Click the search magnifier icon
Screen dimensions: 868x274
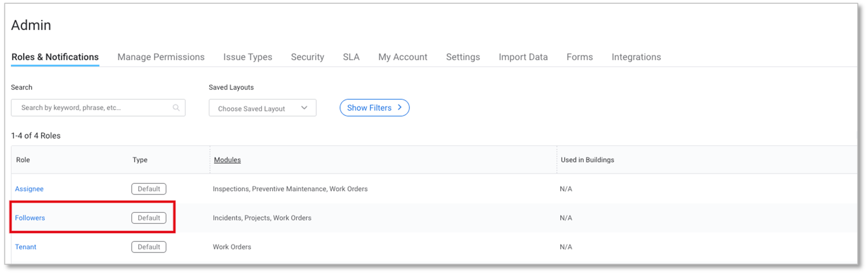176,108
